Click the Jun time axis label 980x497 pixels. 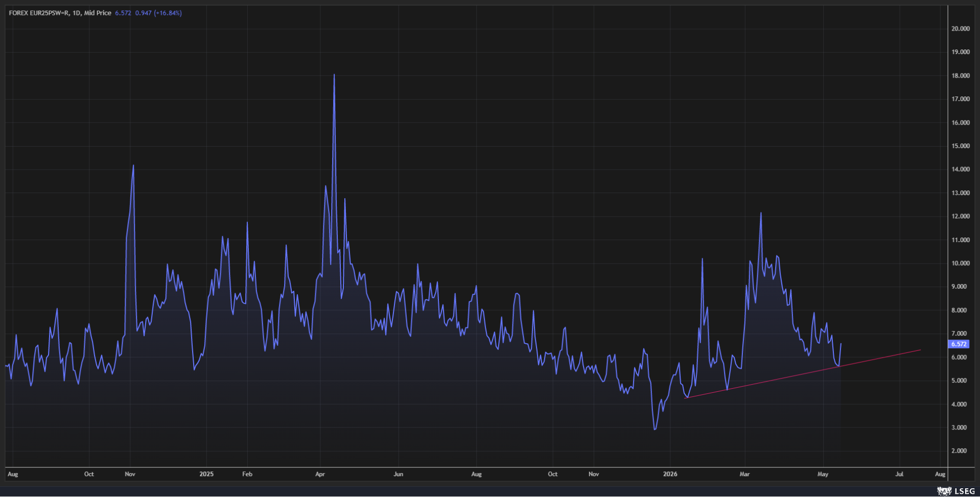tap(399, 474)
